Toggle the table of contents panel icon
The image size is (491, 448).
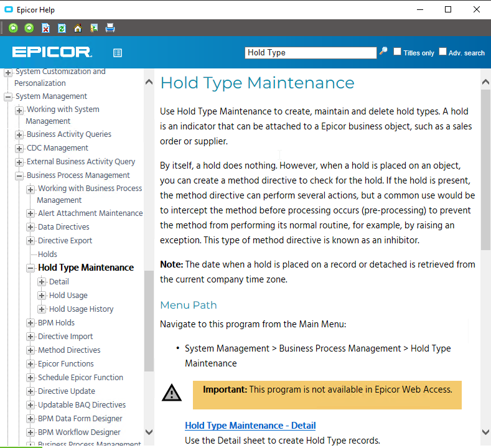(x=118, y=53)
